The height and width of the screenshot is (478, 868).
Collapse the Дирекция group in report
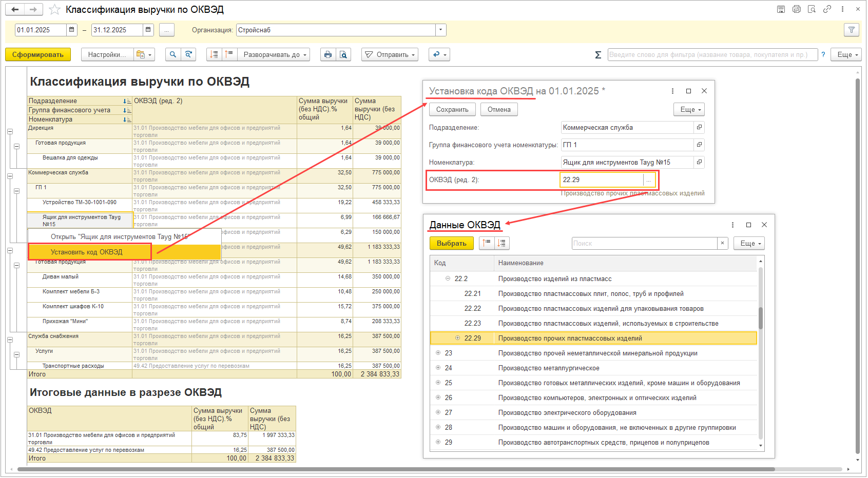click(x=10, y=131)
